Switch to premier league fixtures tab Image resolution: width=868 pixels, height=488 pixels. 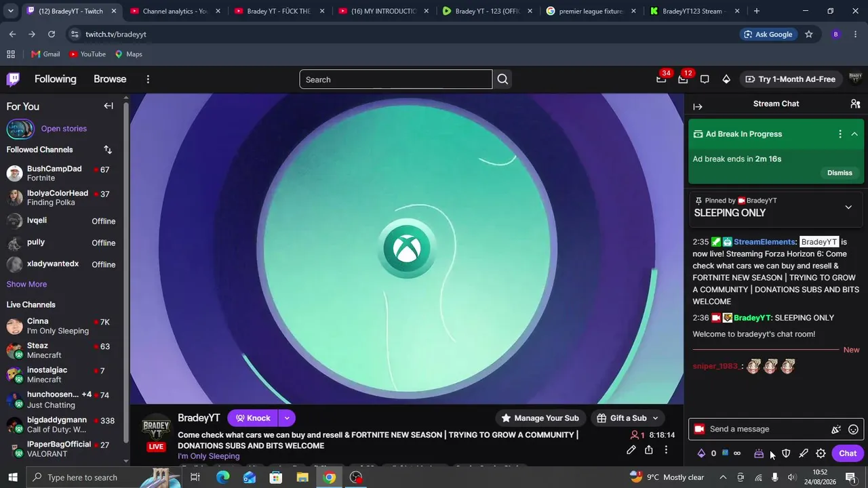coord(589,11)
